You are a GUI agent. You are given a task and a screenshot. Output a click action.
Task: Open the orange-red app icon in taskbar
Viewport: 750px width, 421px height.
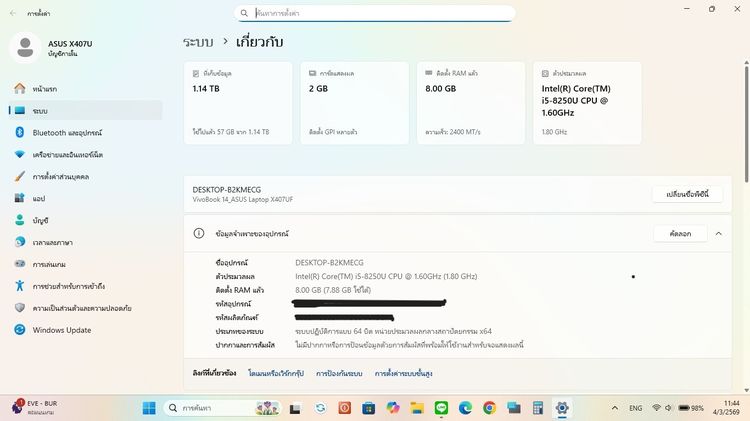344,408
